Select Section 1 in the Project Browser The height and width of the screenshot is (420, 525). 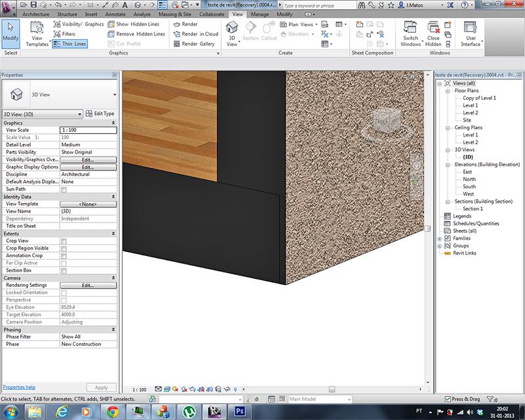(472, 209)
